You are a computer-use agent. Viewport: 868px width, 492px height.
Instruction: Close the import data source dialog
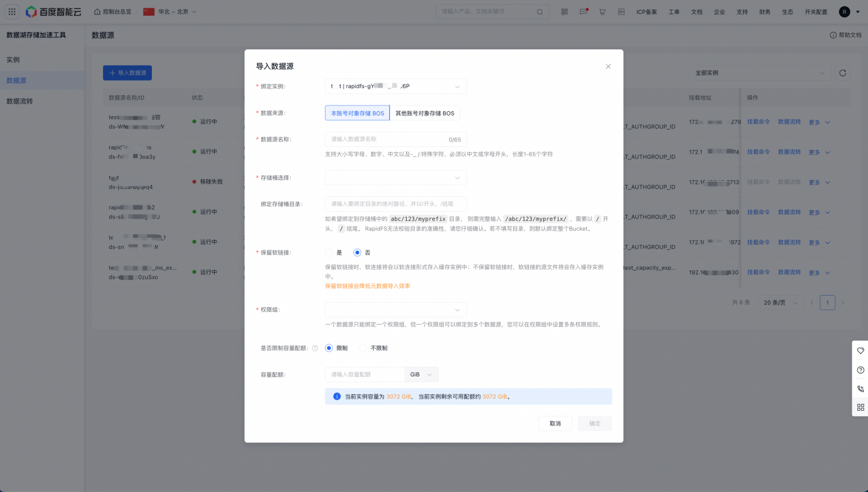point(608,66)
